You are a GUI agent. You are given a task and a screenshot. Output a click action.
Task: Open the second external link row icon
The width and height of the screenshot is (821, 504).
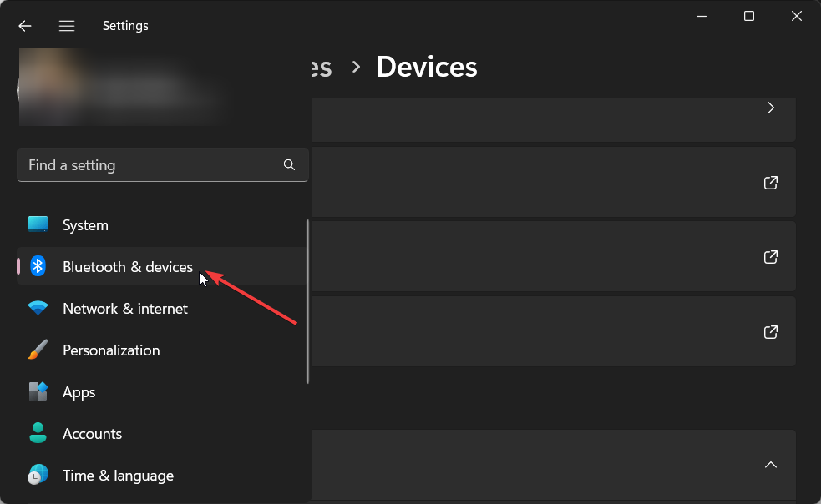pyautogui.click(x=771, y=256)
